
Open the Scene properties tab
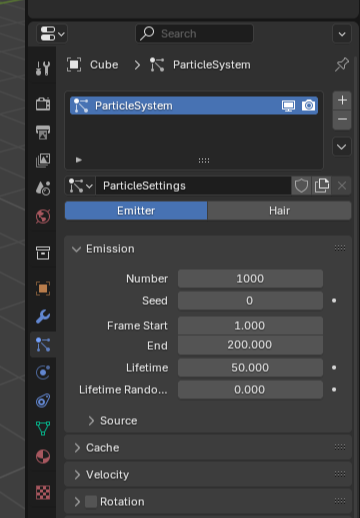(x=43, y=188)
